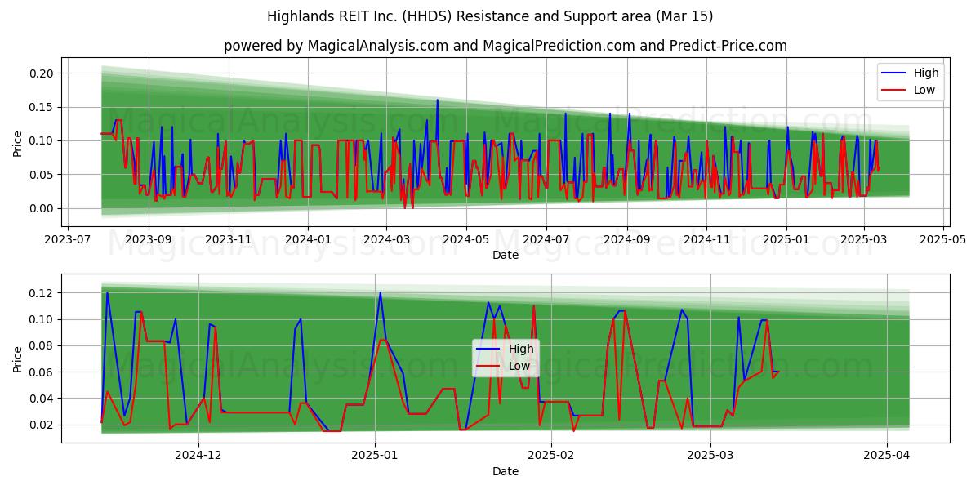
Task: Click the '2024-03' tick label
Action: click(x=386, y=240)
